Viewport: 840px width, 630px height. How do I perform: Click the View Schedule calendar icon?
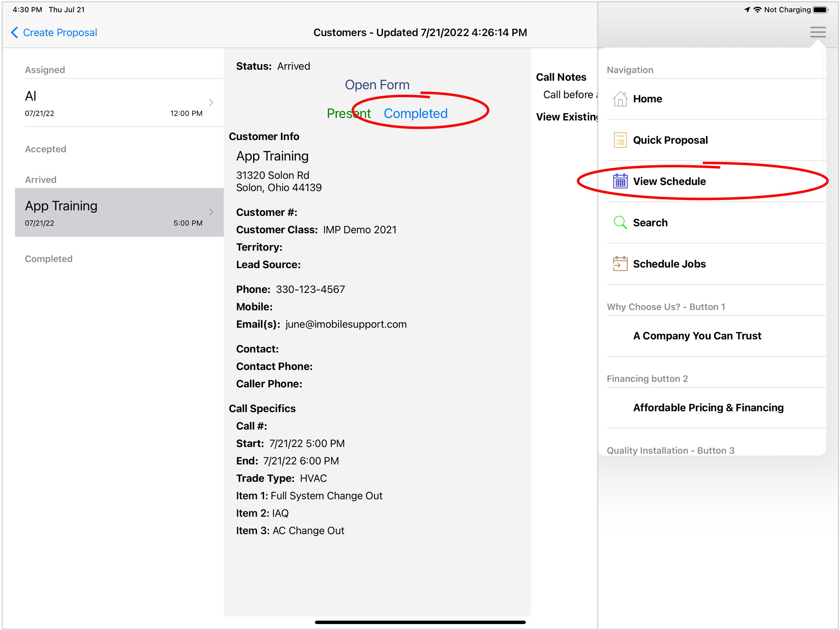(620, 182)
